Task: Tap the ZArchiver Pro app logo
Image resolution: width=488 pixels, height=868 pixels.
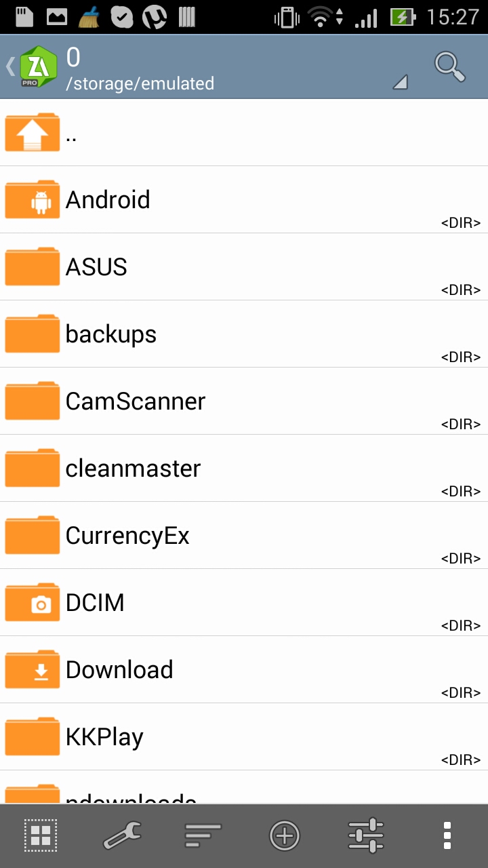Action: (x=39, y=66)
